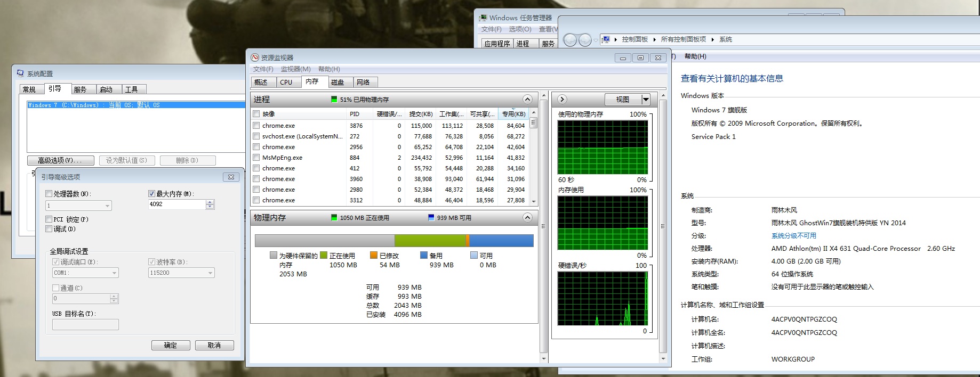Click the computer icon in Control Panel address bar
Viewport: 980px width, 377px height.
coord(606,39)
